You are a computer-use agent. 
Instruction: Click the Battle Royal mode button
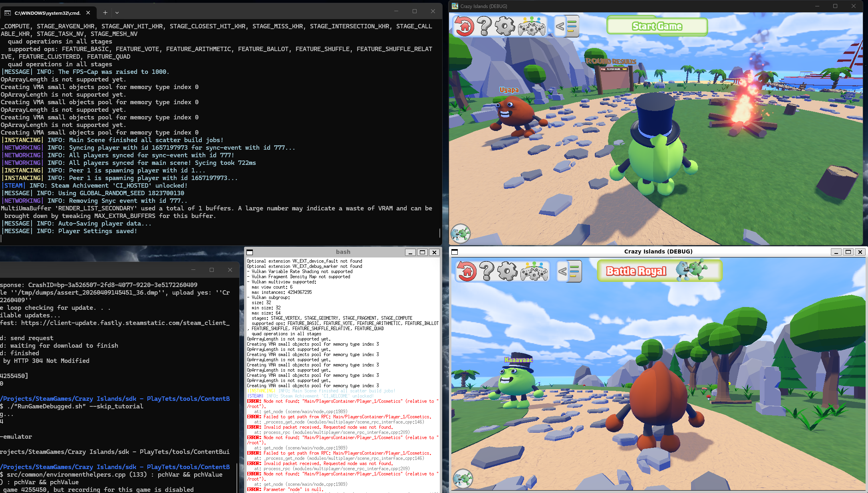pyautogui.click(x=659, y=271)
